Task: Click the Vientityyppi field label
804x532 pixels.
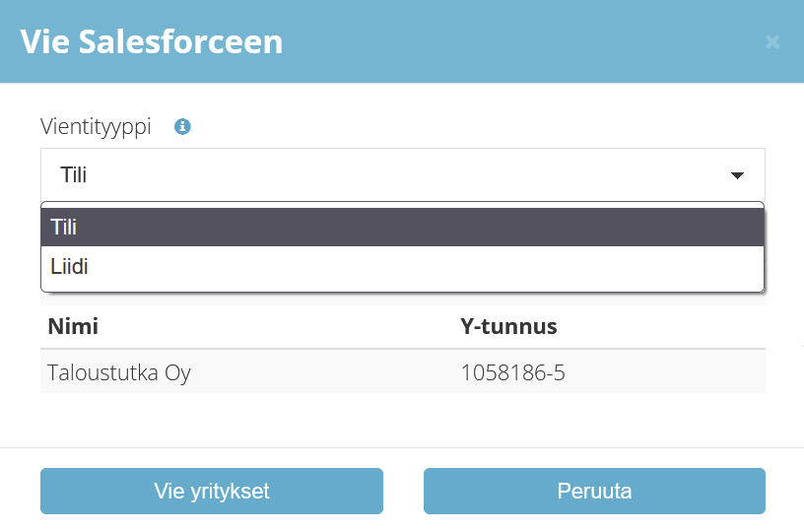Action: pos(96,126)
